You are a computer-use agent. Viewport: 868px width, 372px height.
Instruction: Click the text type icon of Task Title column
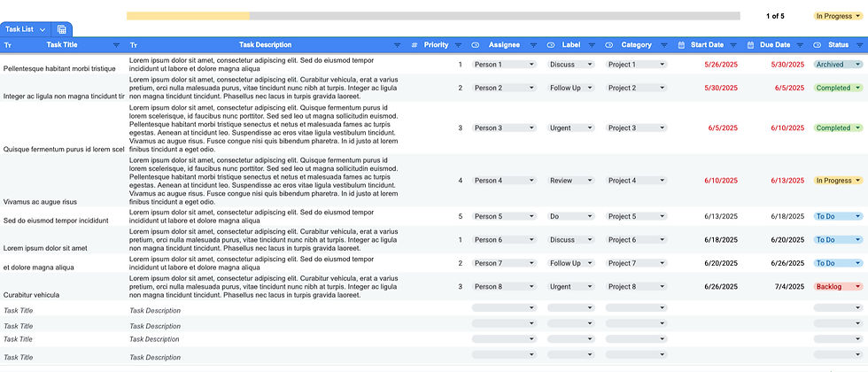(x=8, y=45)
